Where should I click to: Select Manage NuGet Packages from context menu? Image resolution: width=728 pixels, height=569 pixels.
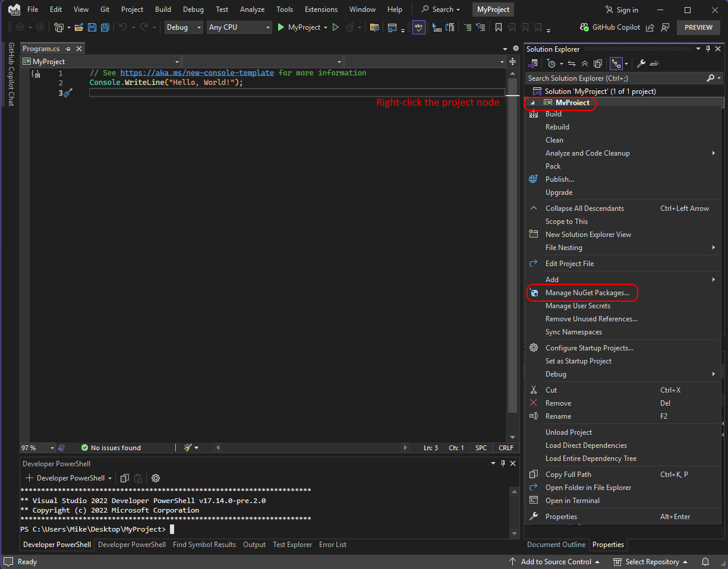point(587,293)
